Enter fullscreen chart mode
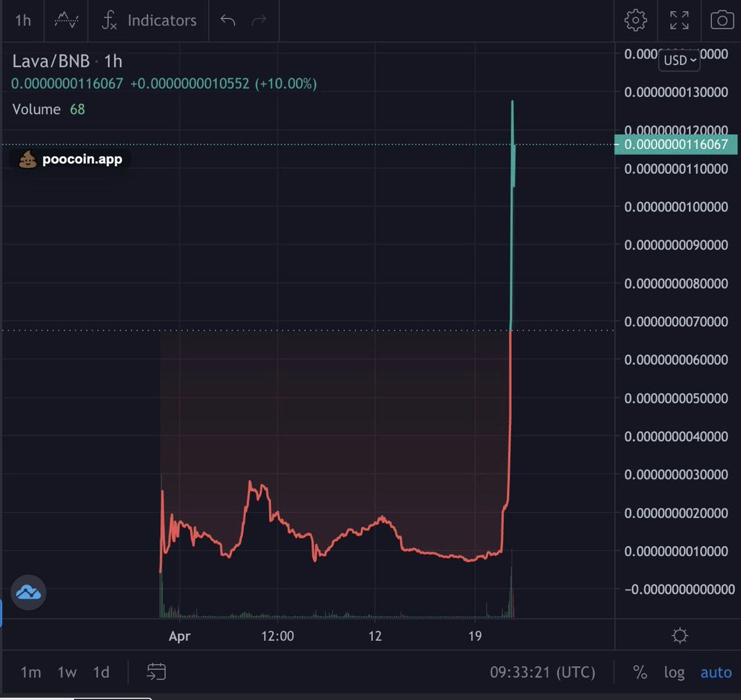 (x=679, y=20)
